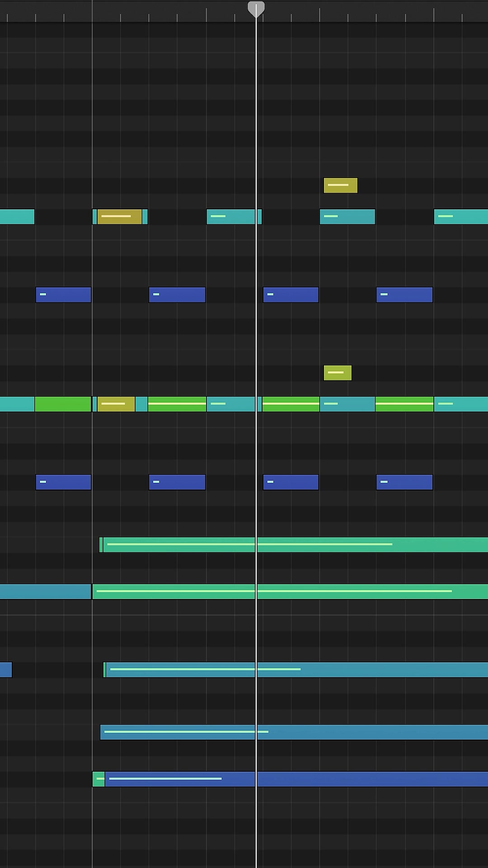Select the yellow note in the green-teal row

click(116, 404)
